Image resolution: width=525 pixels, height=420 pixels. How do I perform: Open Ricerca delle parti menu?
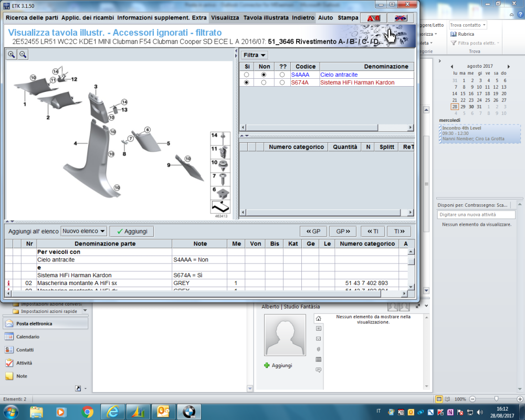(x=32, y=18)
